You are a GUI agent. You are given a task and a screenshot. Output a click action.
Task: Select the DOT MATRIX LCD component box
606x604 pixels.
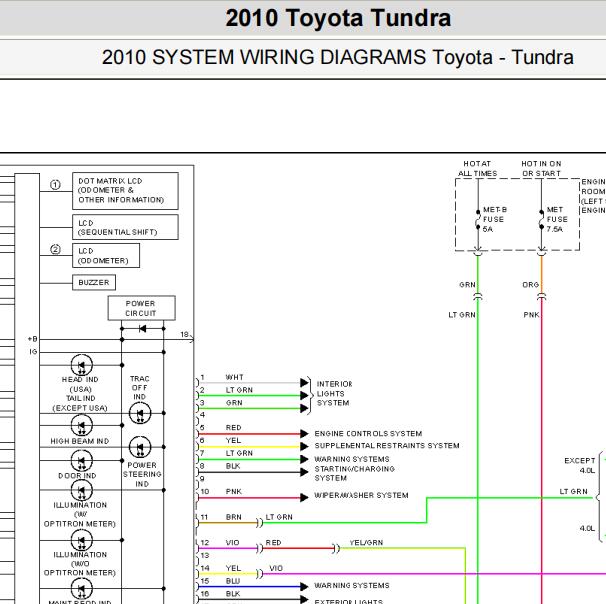click(125, 191)
